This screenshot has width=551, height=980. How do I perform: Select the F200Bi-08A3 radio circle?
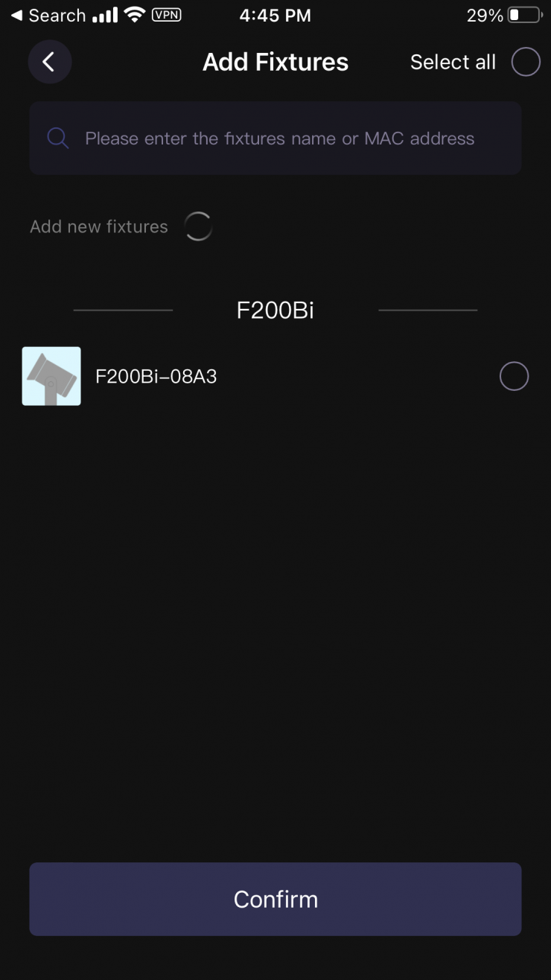click(x=514, y=376)
